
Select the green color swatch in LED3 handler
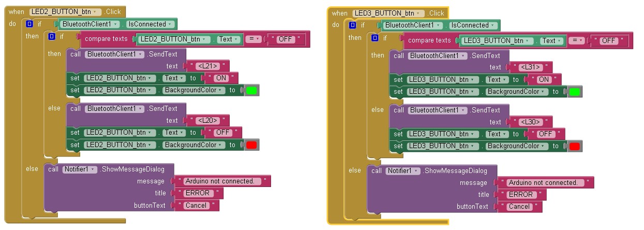tap(575, 92)
